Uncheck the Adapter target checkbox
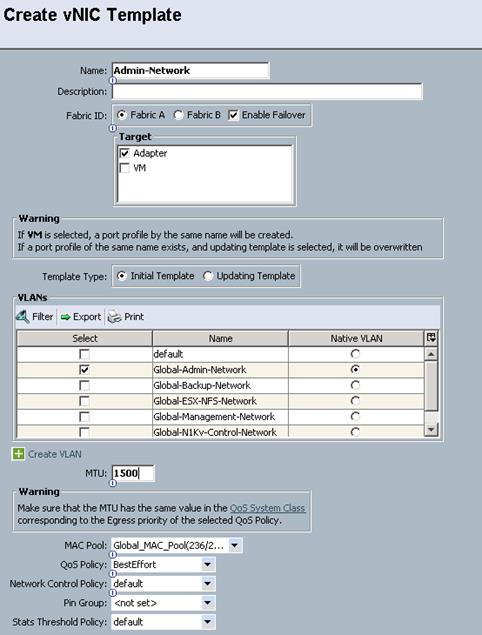 tap(124, 153)
